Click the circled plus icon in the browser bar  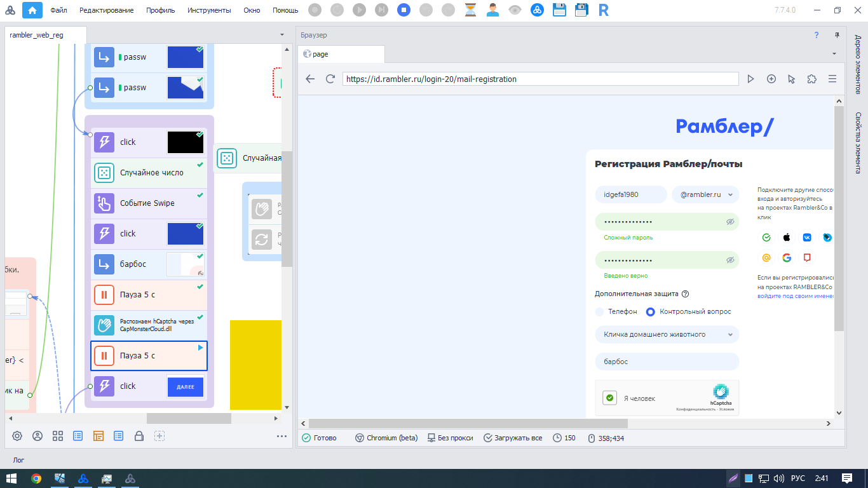click(771, 79)
